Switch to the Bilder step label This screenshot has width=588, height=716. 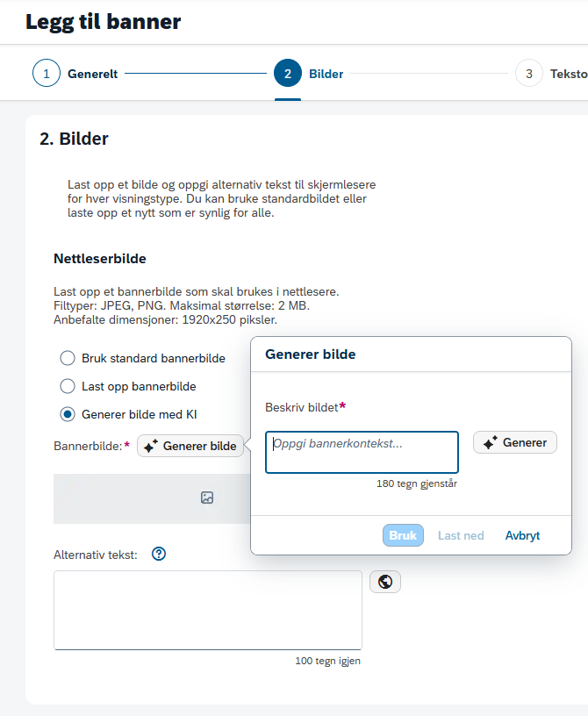click(x=326, y=74)
